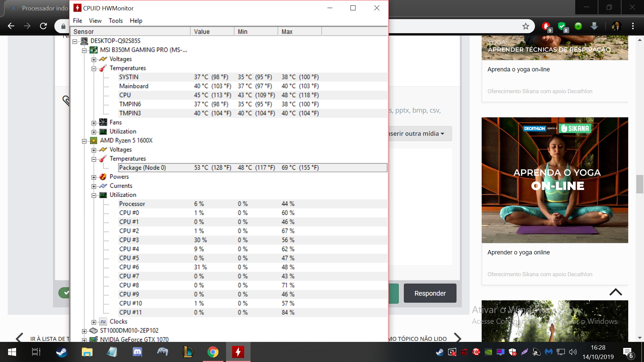Click the thermometer icon of mainboard Temperatures

pos(103,68)
